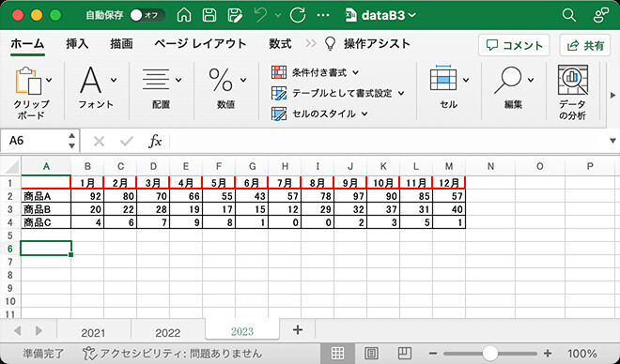This screenshot has width=620, height=364.
Task: Click the 編集 magnifier icon
Action: [x=508, y=80]
